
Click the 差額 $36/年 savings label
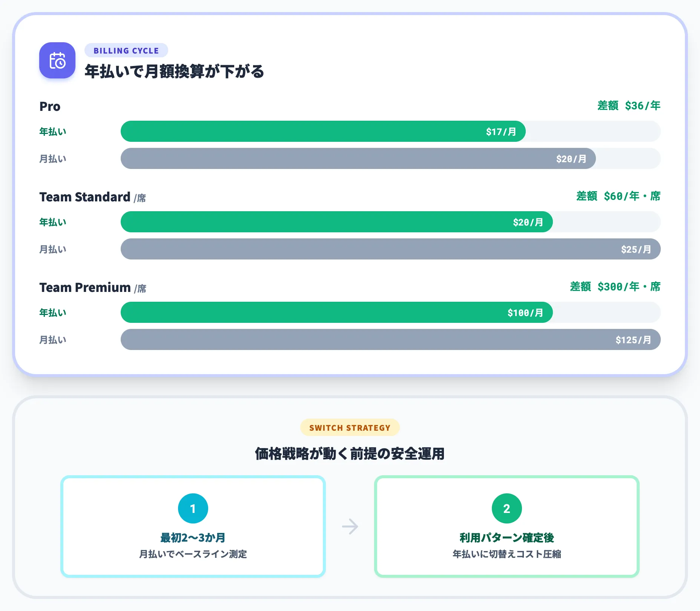click(x=629, y=106)
